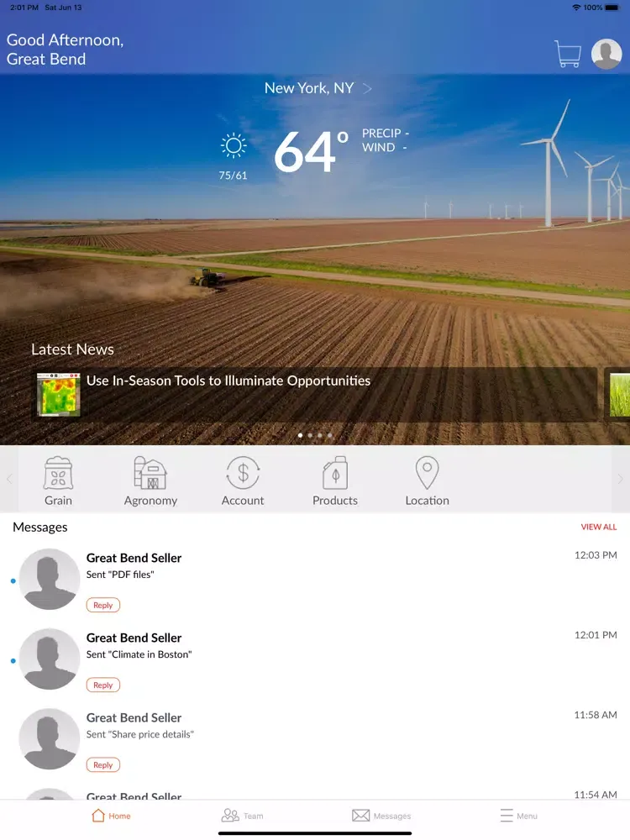The height and width of the screenshot is (840, 630).
Task: Go to the Home tab
Action: [x=111, y=816]
